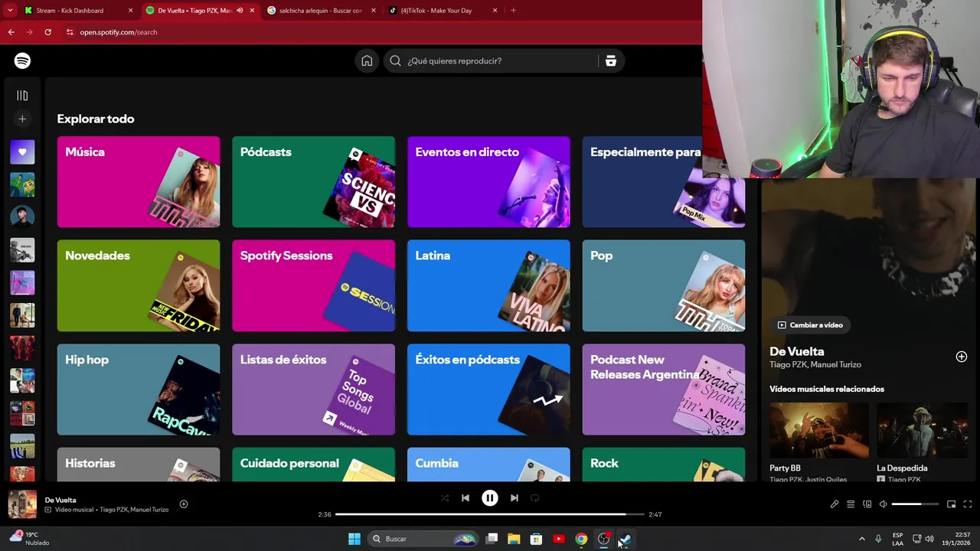Open Especialmente para ti card
This screenshot has height=551, width=980.
pyautogui.click(x=664, y=182)
